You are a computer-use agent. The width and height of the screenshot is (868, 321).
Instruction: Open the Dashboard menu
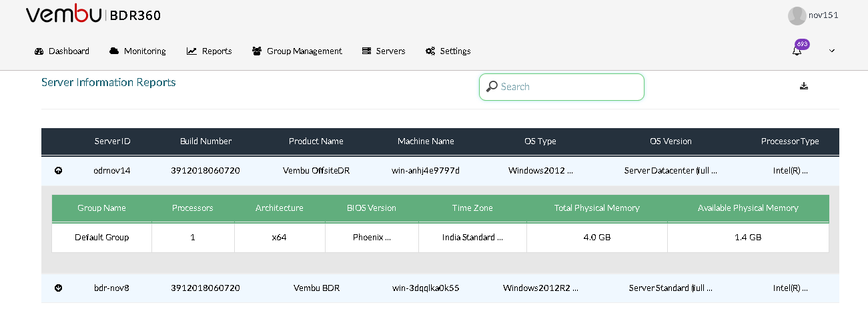point(61,51)
